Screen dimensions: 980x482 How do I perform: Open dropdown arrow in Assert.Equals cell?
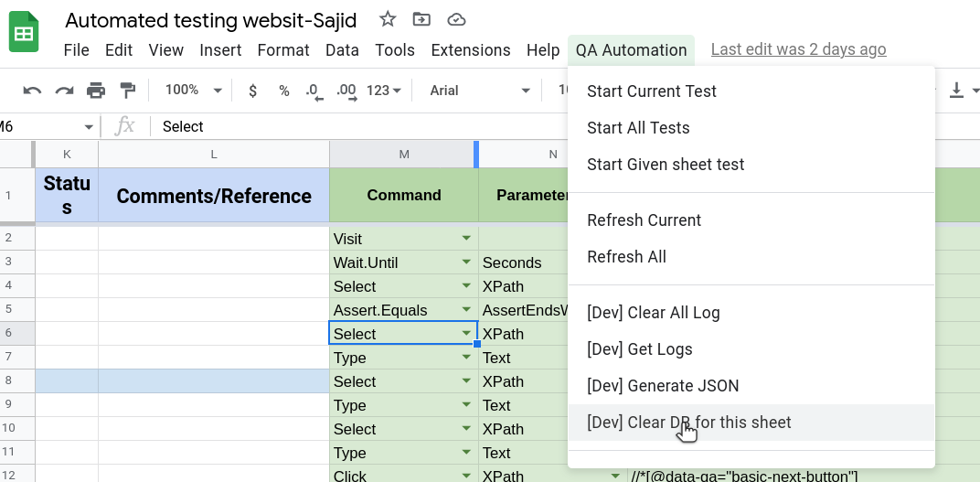pos(466,310)
